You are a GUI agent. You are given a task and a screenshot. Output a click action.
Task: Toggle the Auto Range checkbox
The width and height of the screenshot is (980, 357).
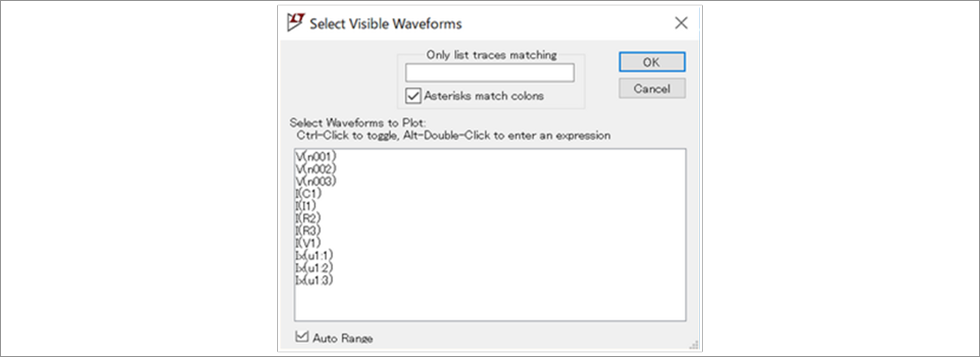[x=302, y=337]
